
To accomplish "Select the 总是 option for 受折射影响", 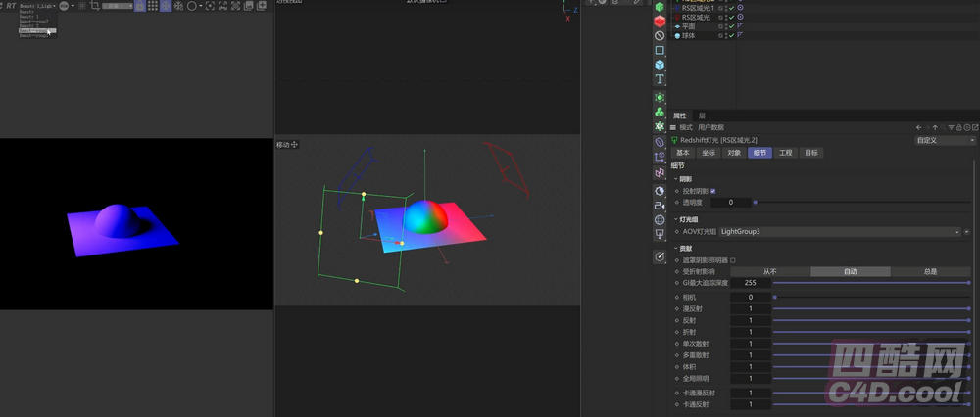I will [929, 271].
